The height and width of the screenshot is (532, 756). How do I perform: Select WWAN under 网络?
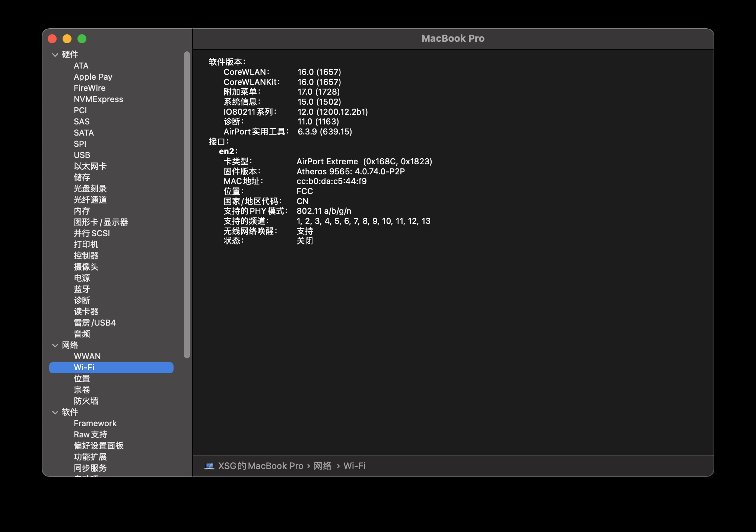pos(87,356)
